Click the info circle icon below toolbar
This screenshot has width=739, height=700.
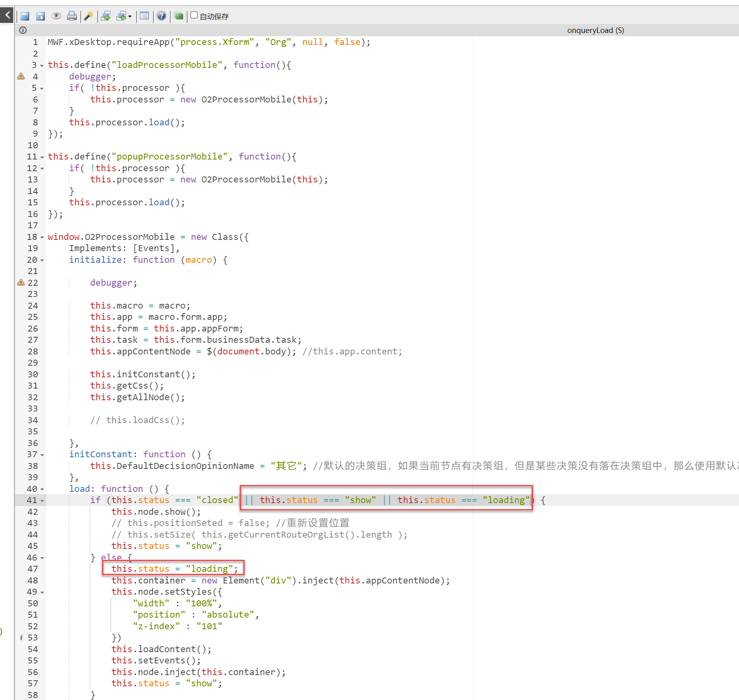coord(23,30)
